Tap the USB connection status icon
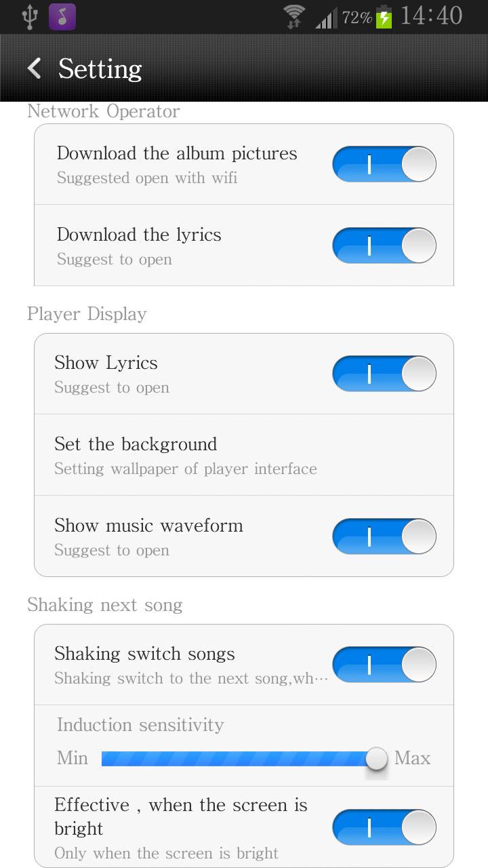Screen dimensions: 488x868 tap(29, 16)
